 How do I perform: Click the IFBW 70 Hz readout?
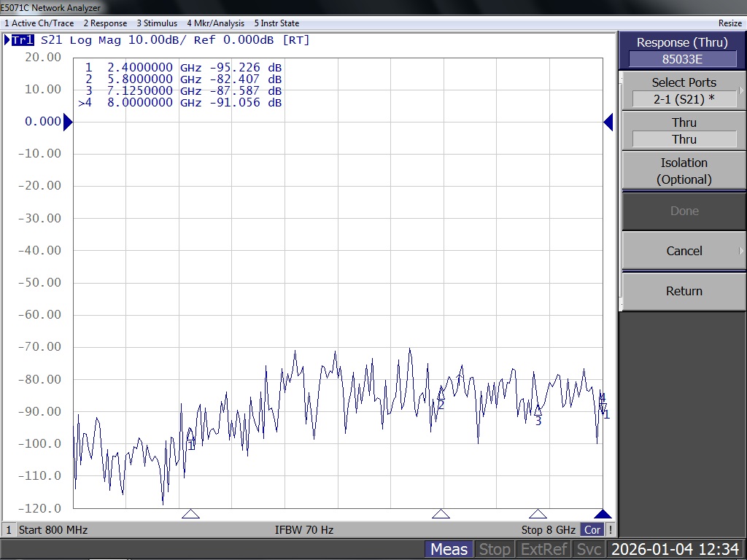click(304, 529)
